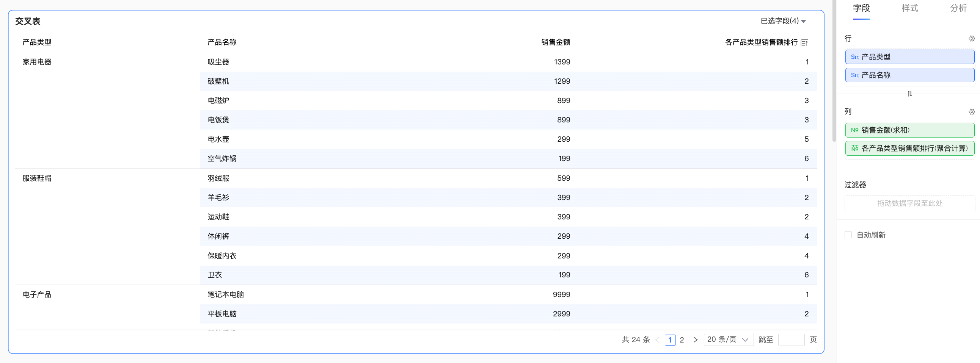Viewport: 980px width, 363px height.
Task: Open the 列 section settings gear
Action: click(972, 111)
